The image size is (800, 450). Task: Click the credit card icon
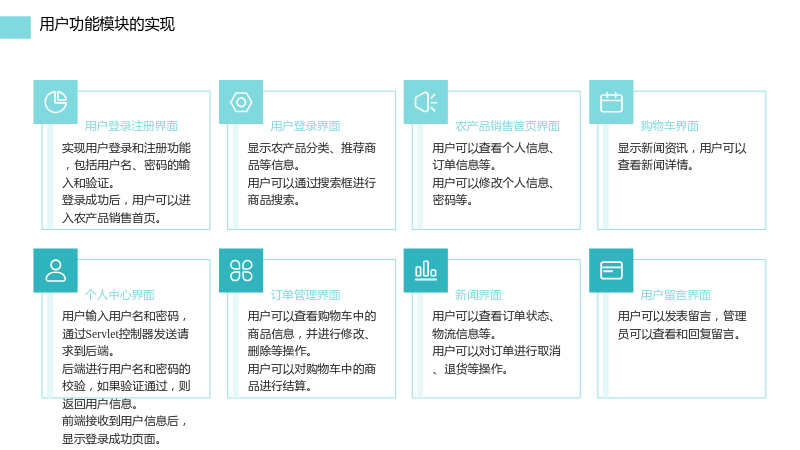611,270
